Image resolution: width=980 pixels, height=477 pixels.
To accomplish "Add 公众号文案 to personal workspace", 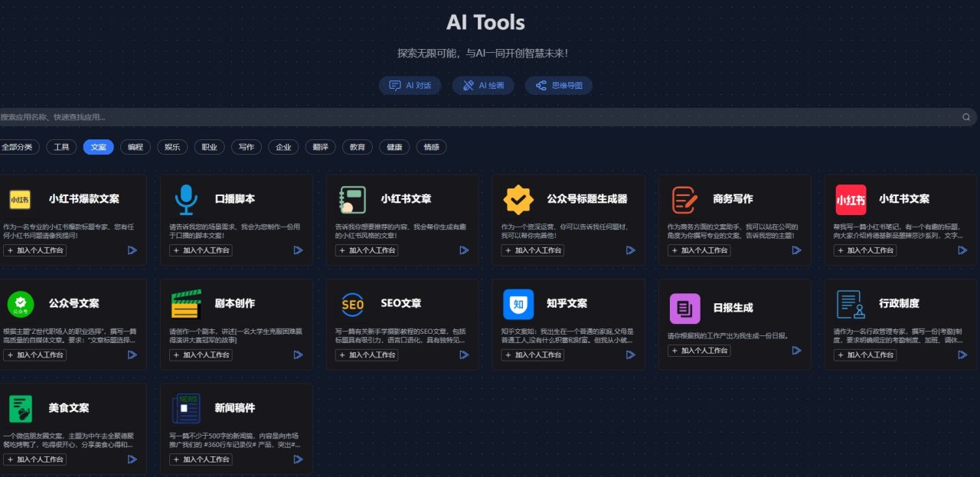I will click(x=34, y=354).
